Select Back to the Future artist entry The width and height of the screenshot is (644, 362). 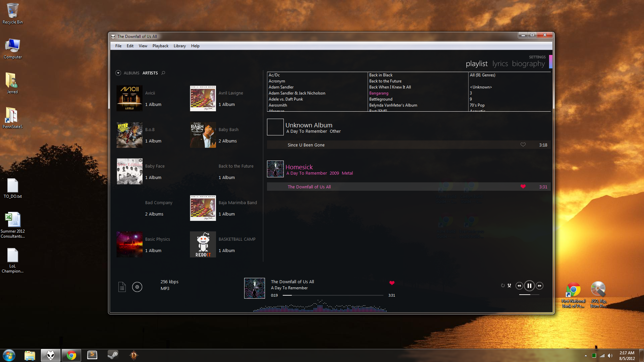[236, 166]
